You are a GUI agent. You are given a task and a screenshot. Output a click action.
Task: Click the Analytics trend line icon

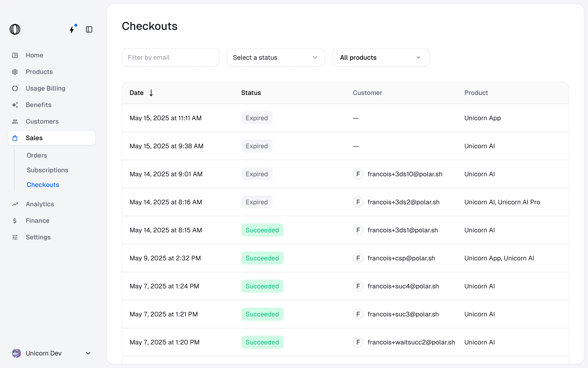15,204
